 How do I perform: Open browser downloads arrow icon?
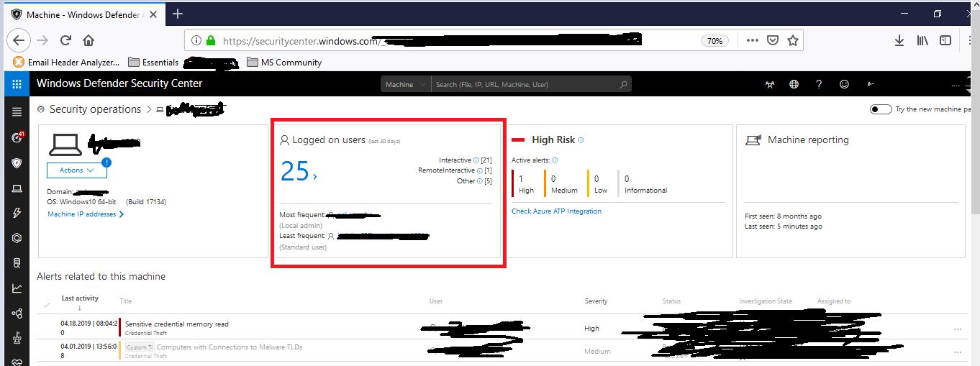pos(899,41)
